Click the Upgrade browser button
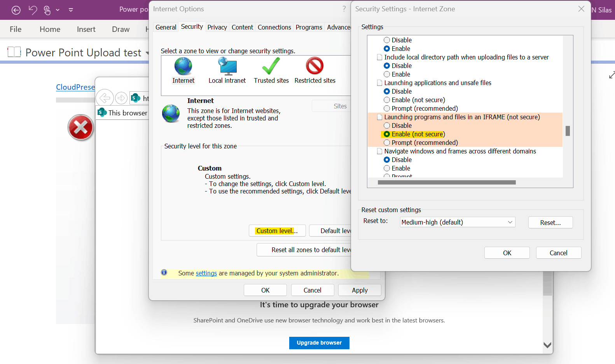 click(x=319, y=343)
